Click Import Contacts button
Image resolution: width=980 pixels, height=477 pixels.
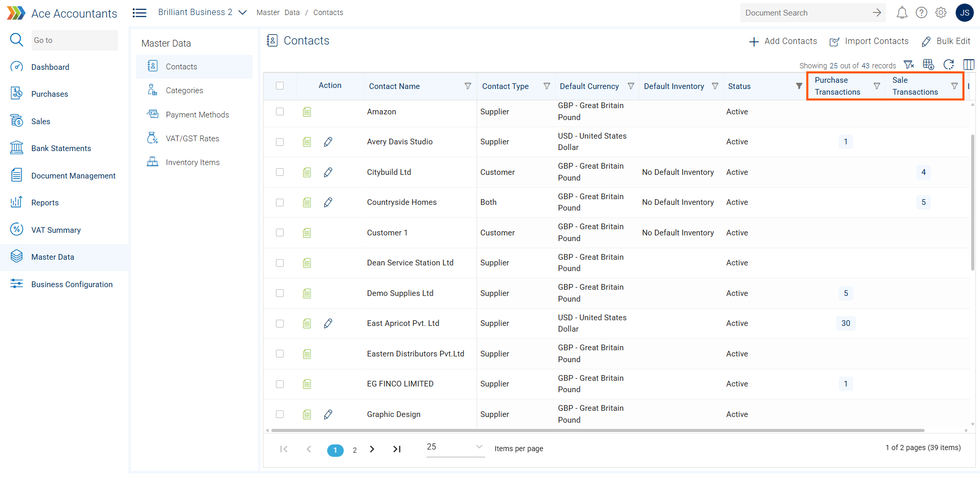pos(869,41)
